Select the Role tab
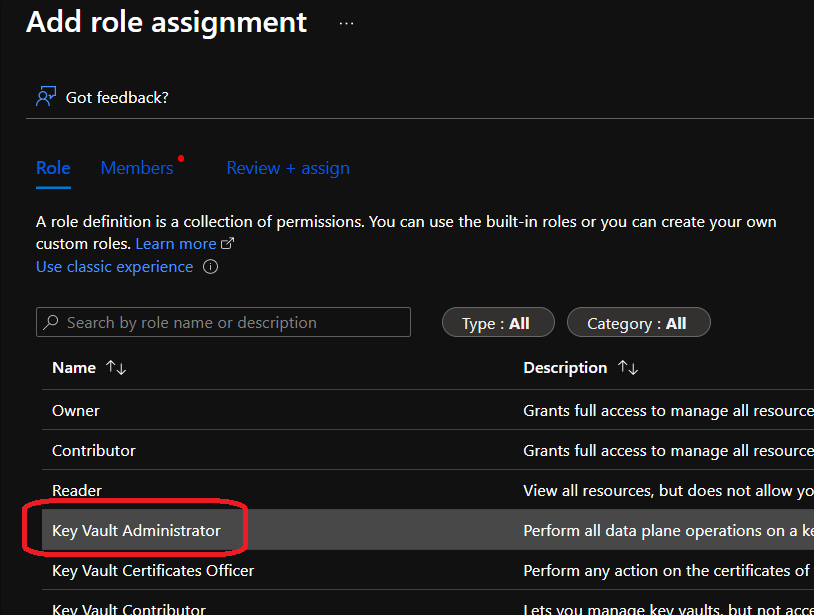The height and width of the screenshot is (615, 814). 53,168
